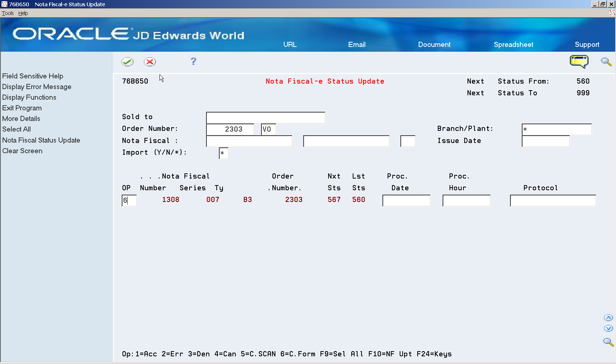
Task: Focus the first Nota Fiscal input field
Action: [249, 141]
